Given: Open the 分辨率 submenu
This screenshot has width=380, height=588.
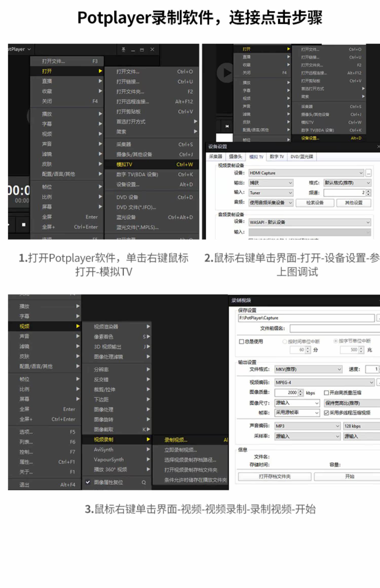Looking at the screenshot, I should pos(117,369).
